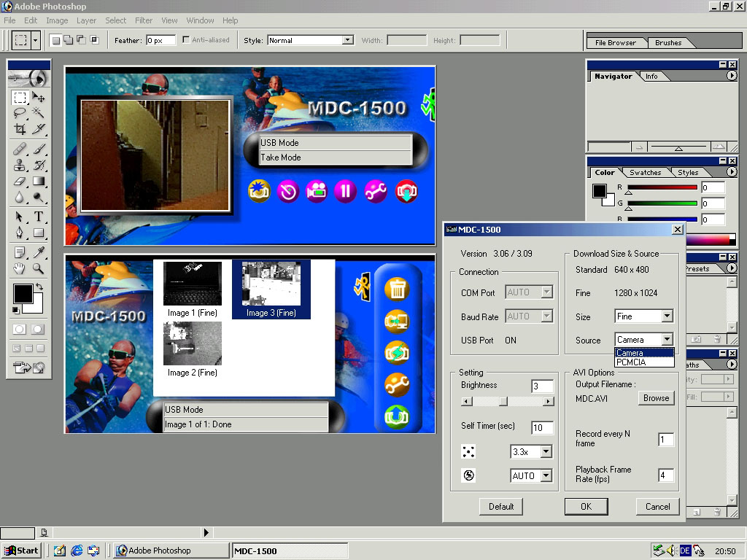The width and height of the screenshot is (747, 560).
Task: Choose the Zoom tool
Action: [39, 268]
